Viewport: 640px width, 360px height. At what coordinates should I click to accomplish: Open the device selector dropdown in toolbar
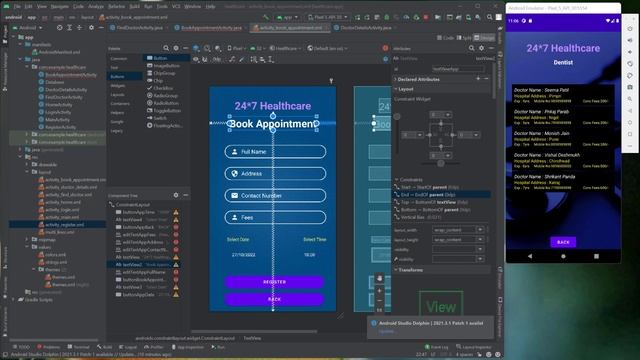327,17
